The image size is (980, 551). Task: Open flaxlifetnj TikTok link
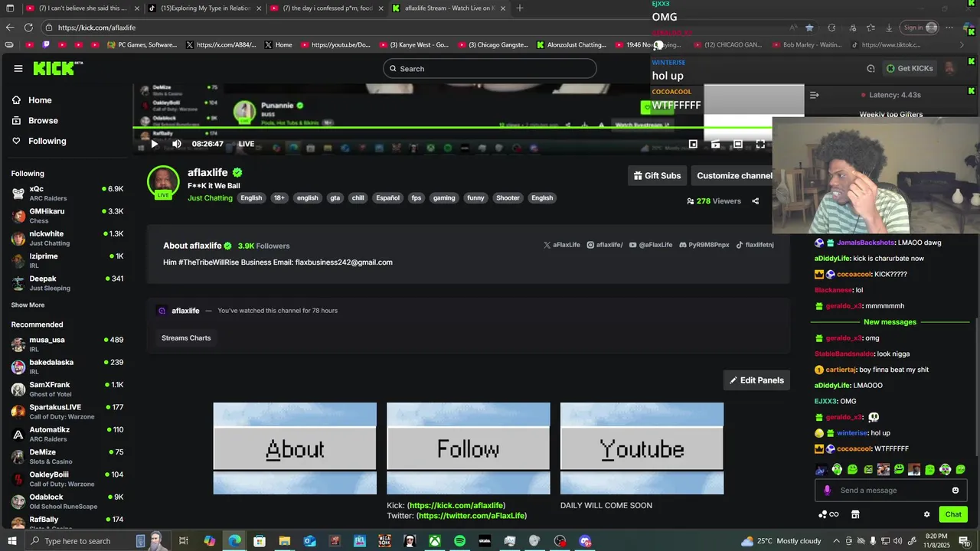[x=755, y=245]
